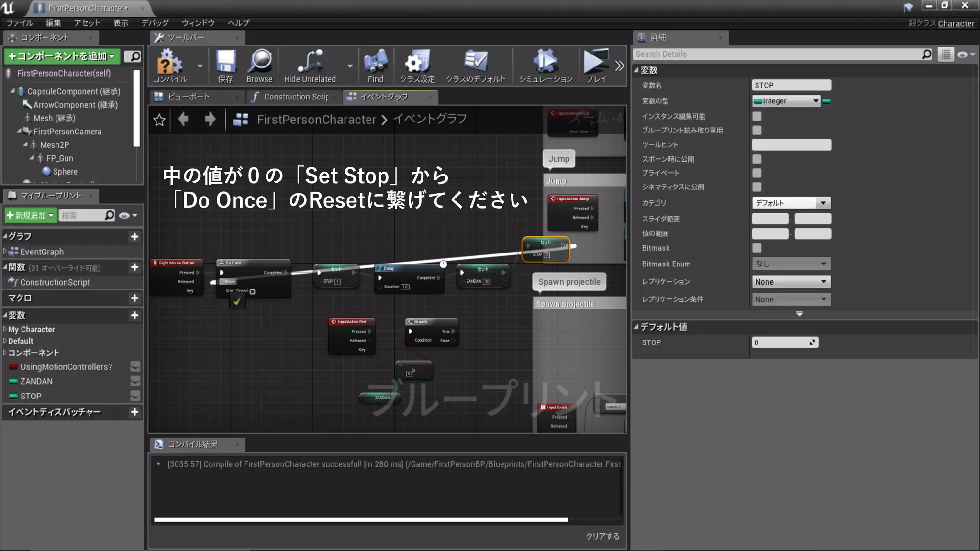Collapse the CapsuleComponent tree node
Screen dimensions: 980x551
tap(13, 91)
